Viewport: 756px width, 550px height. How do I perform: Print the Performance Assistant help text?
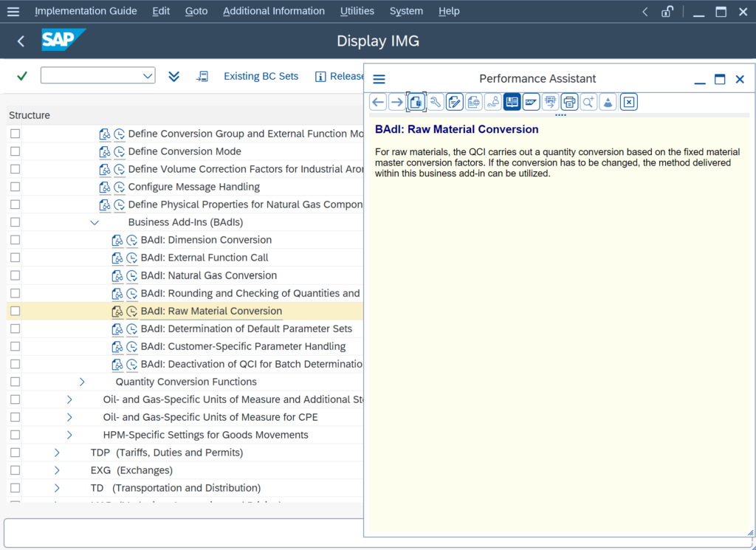(x=569, y=102)
